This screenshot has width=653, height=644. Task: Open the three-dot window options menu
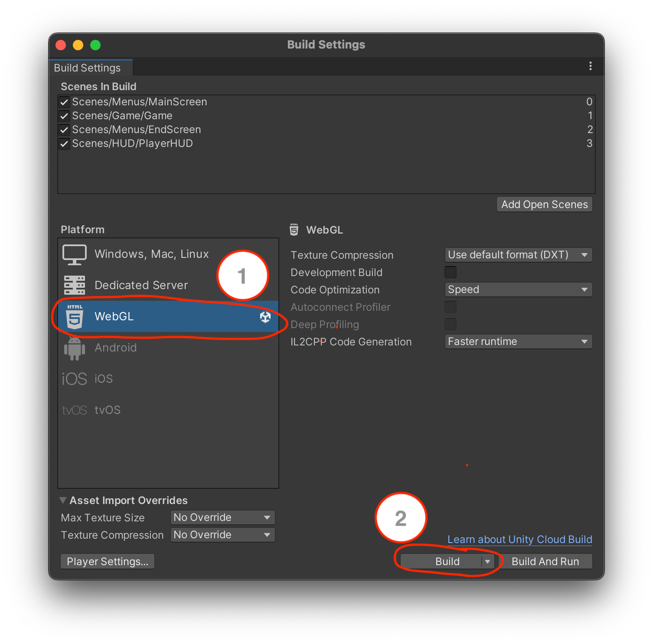point(591,66)
